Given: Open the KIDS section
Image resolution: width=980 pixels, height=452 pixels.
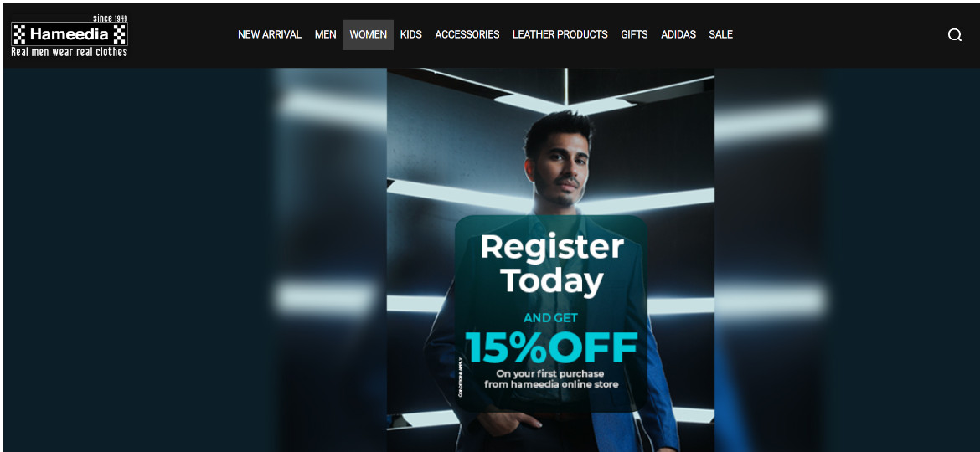Looking at the screenshot, I should 411,35.
